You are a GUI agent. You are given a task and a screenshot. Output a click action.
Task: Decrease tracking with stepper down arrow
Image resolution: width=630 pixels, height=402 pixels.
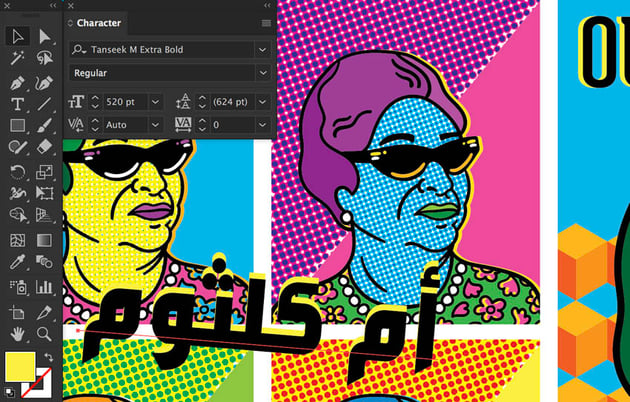click(202, 129)
